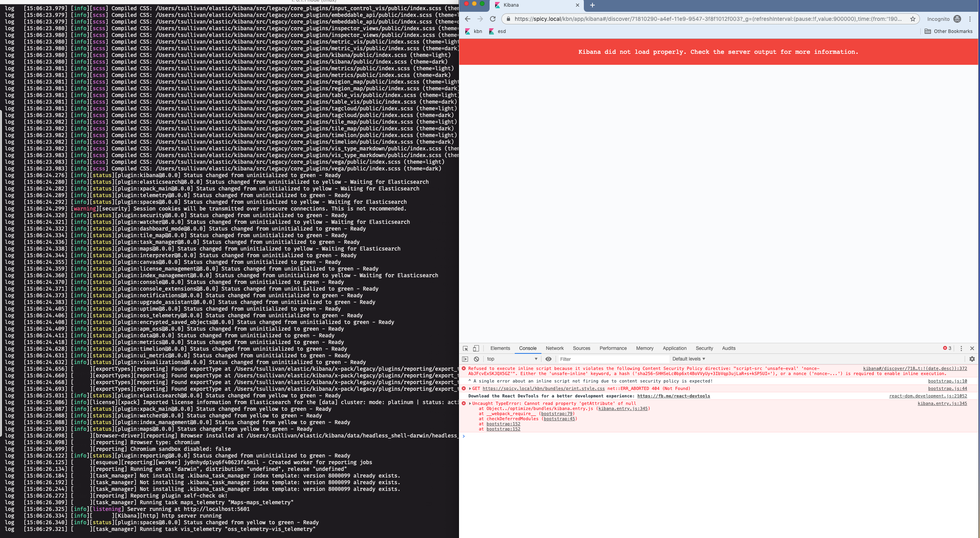Open the bootstrap.js:44 source link

coord(947,389)
